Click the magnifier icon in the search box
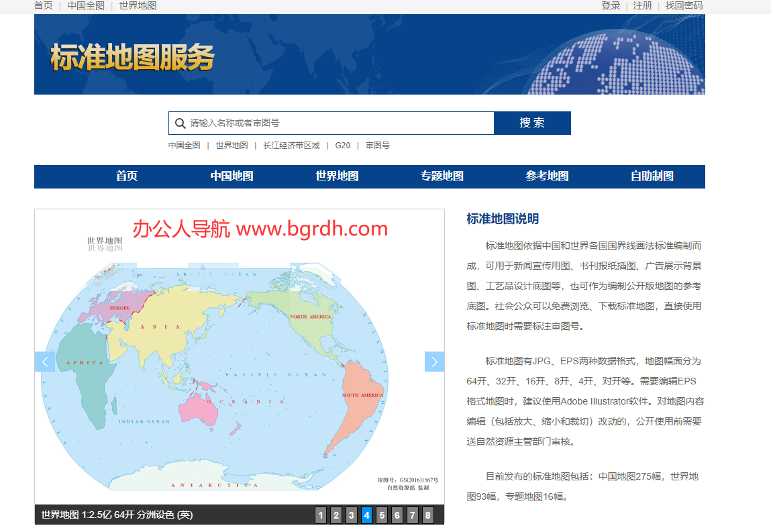This screenshot has width=771, height=532. pyautogui.click(x=180, y=123)
